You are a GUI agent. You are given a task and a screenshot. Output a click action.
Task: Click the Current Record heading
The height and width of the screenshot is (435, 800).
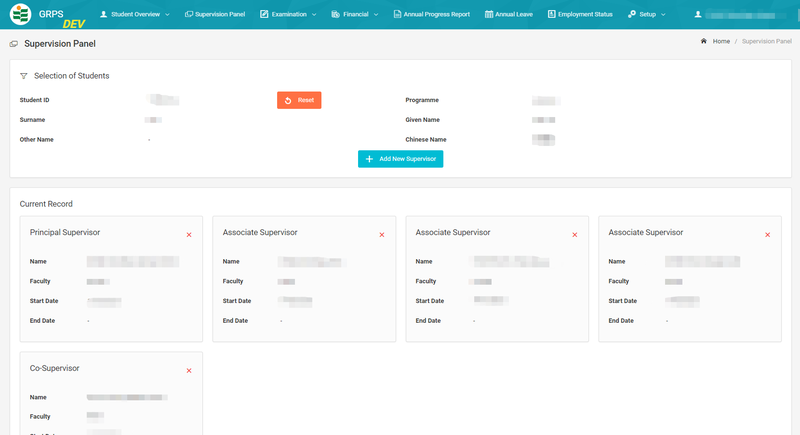click(46, 203)
